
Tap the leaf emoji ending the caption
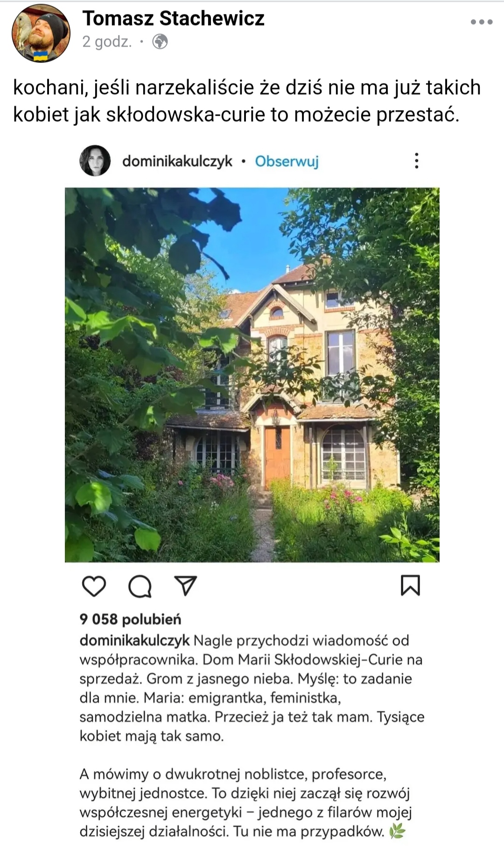(x=397, y=831)
